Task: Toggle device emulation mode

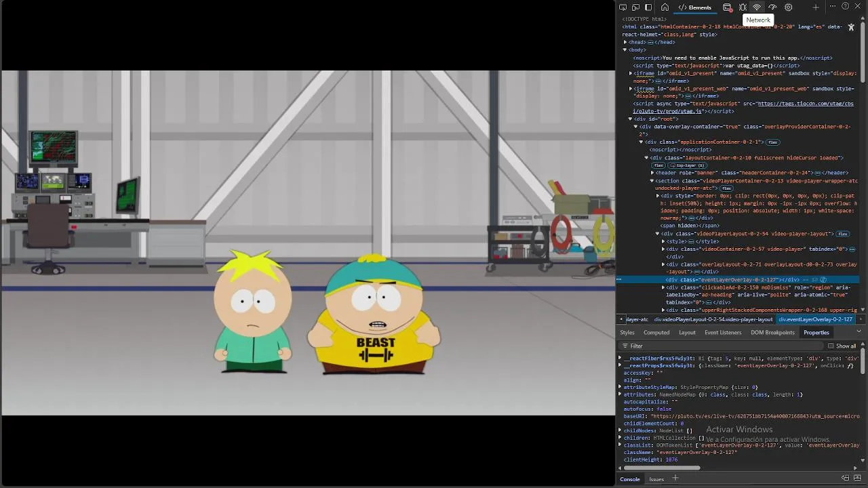Action: [x=635, y=7]
